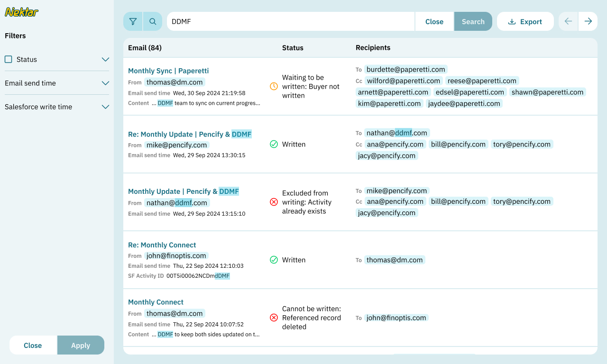Click the magnifier search toggle icon
This screenshot has width=607, height=364.
point(153,21)
